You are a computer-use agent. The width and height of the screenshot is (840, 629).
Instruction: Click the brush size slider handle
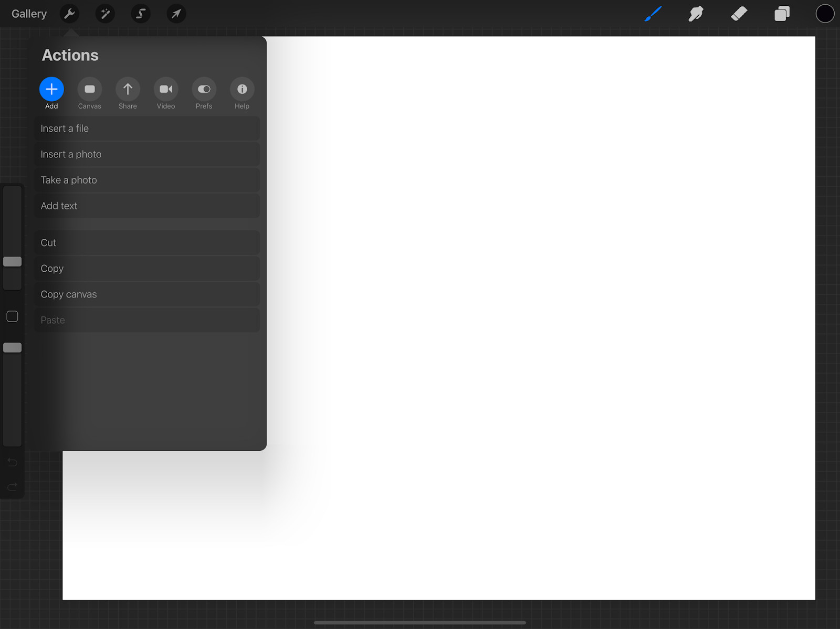click(x=12, y=261)
